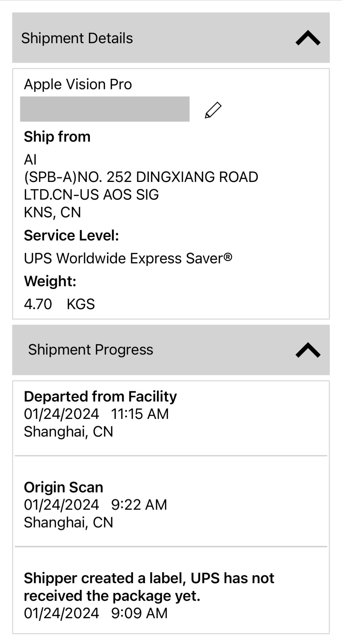Select the redacted gray description field
This screenshot has height=644, width=342.
[x=105, y=109]
